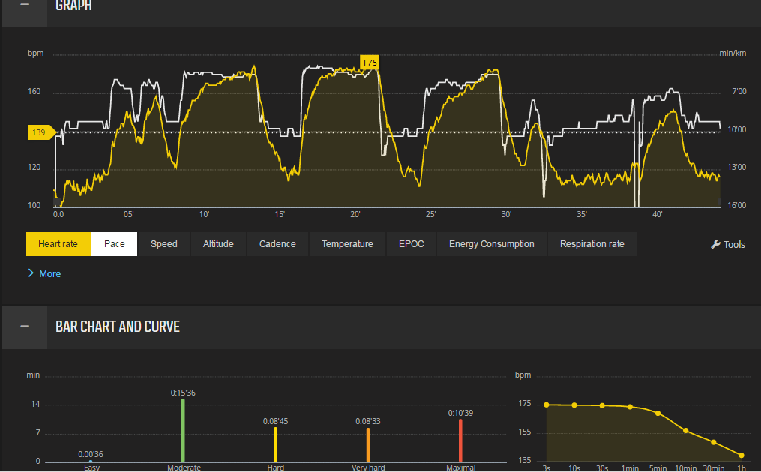The width and height of the screenshot is (761, 472).
Task: Click the 20min point on heart rate curve
Action: pyautogui.click(x=714, y=442)
